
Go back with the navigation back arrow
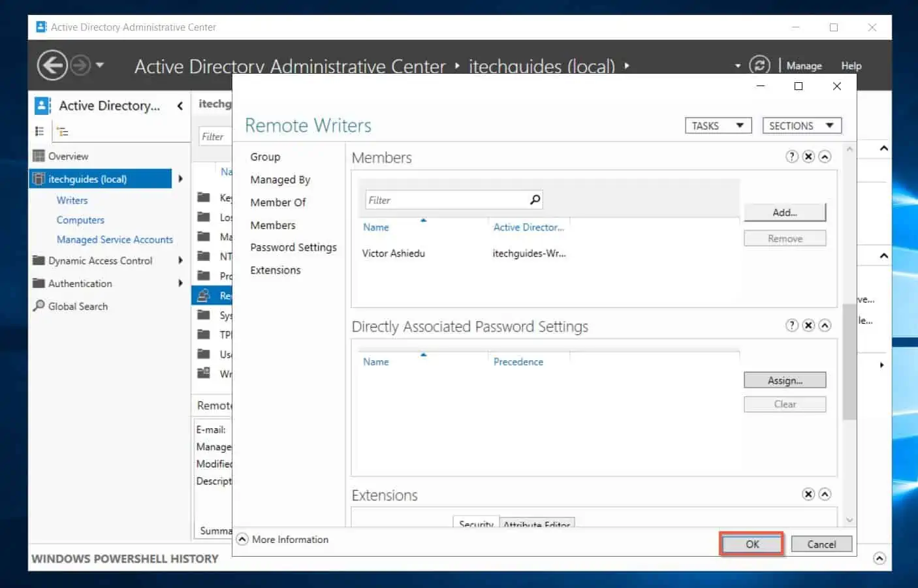click(52, 65)
